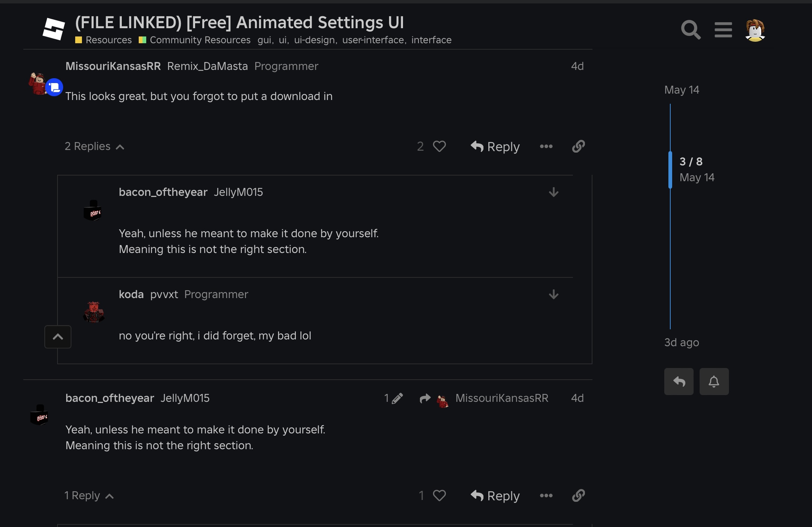The width and height of the screenshot is (812, 527).
Task: Open current user profile avatar in header
Action: coord(755,30)
